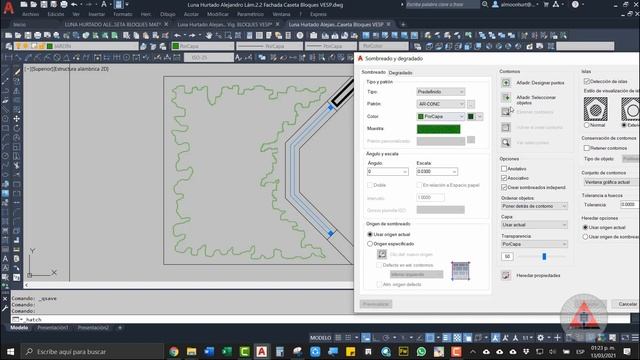This screenshot has height=360, width=640.
Task: Click the MODELO button in the status bar
Action: pos(320,338)
